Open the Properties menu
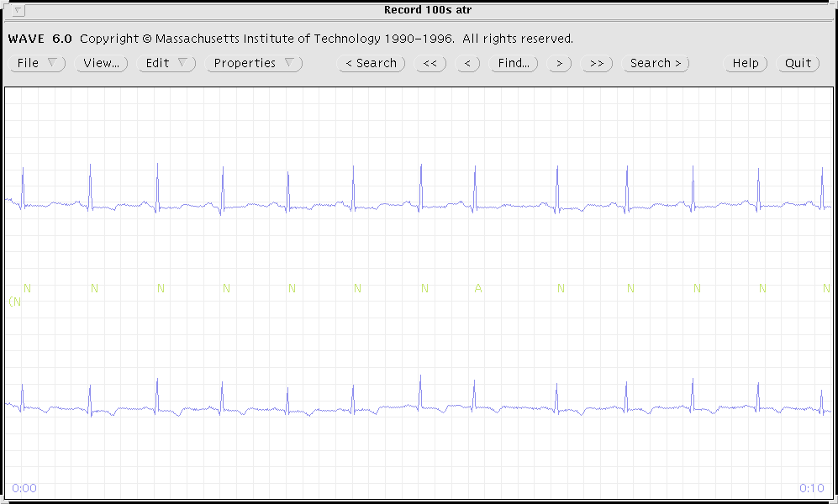Viewport: 838px width, 504px height. point(253,63)
